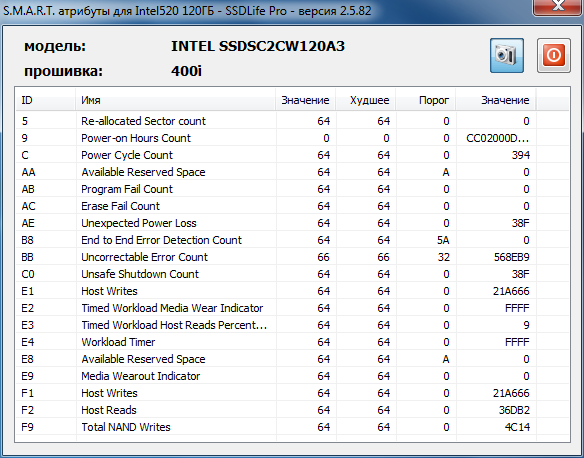Select the Power-on Hours Count row
Screen dimensions: 584x458
[x=292, y=138]
